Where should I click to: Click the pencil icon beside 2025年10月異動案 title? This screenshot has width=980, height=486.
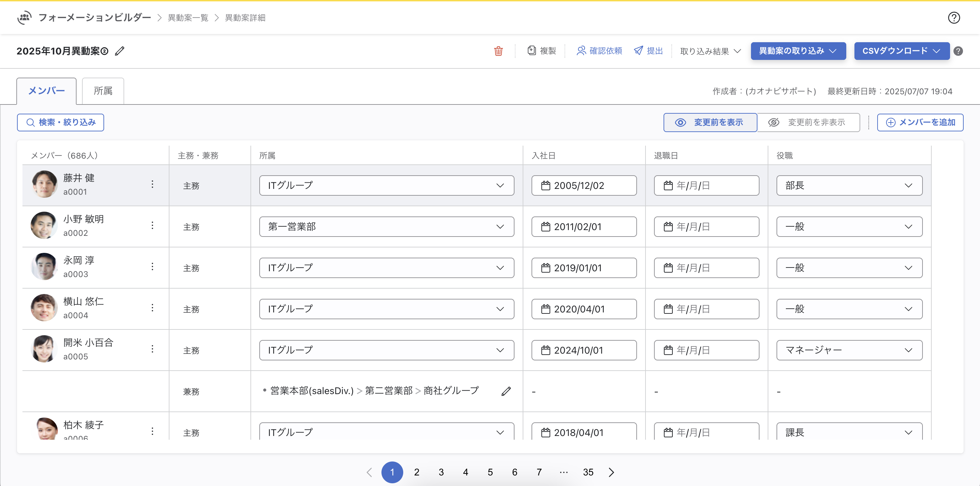pyautogui.click(x=119, y=51)
